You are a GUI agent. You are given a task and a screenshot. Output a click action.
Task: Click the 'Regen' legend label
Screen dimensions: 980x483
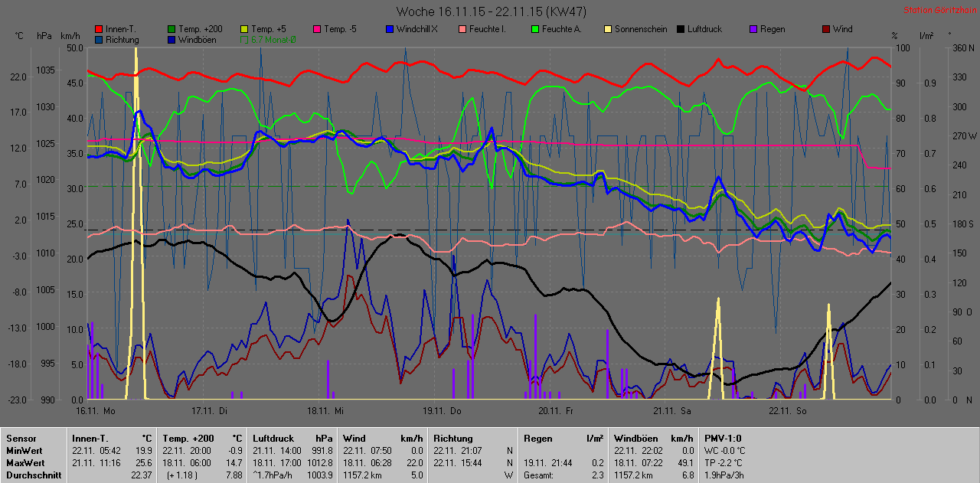tap(773, 29)
